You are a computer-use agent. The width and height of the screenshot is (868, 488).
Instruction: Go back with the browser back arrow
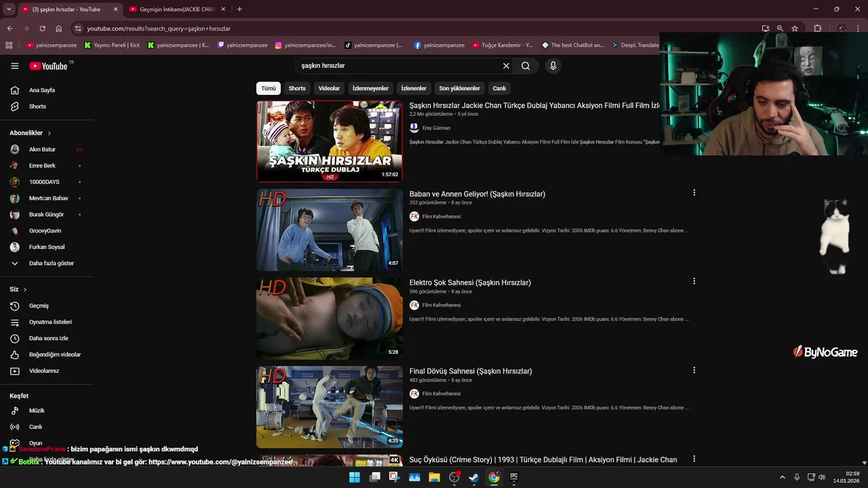(x=9, y=28)
